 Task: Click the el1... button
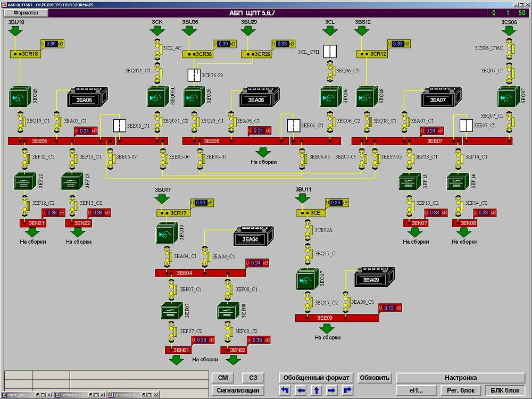tap(416, 390)
